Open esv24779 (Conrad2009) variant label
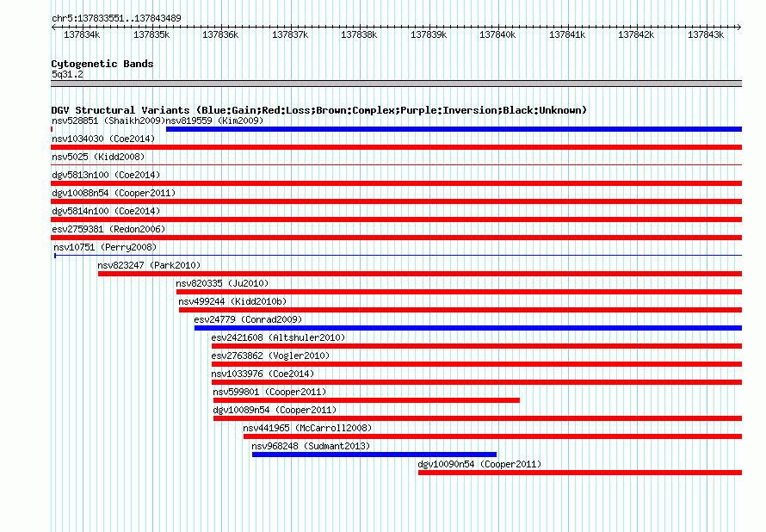766x532 pixels. (248, 319)
